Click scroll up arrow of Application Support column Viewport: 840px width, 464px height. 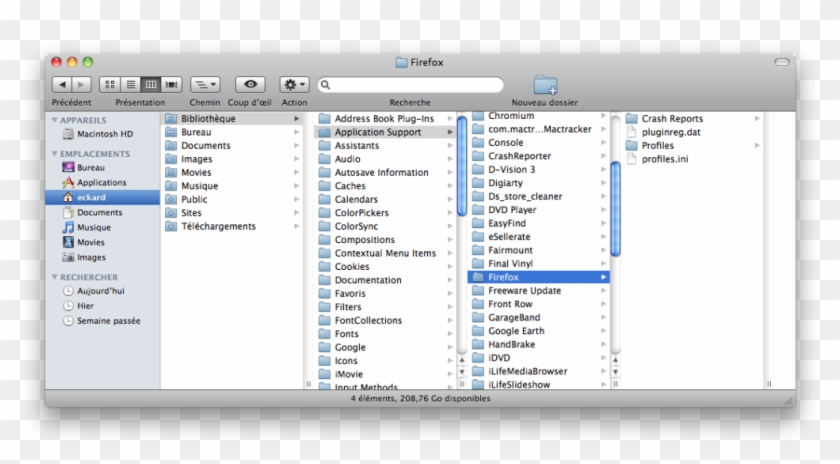point(616,360)
